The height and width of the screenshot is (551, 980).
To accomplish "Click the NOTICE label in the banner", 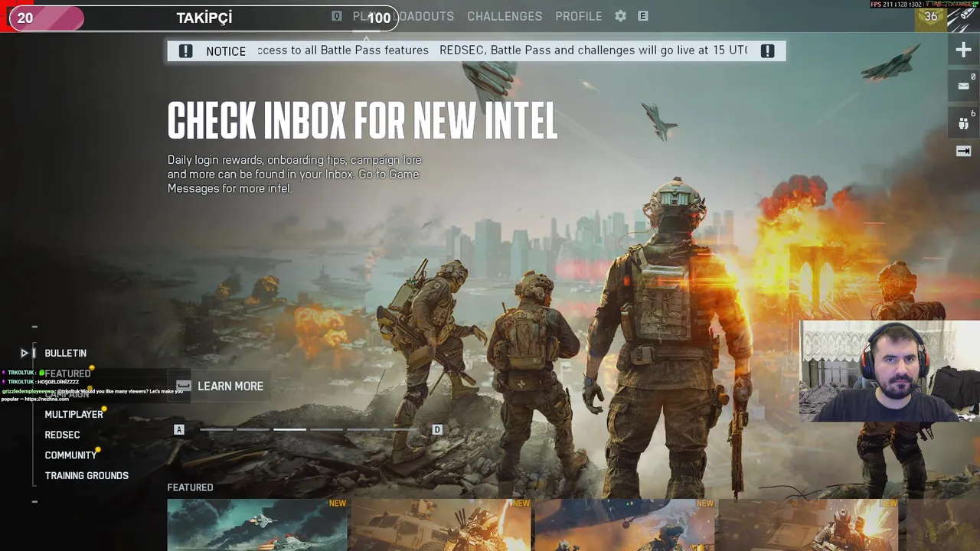I will [x=226, y=51].
